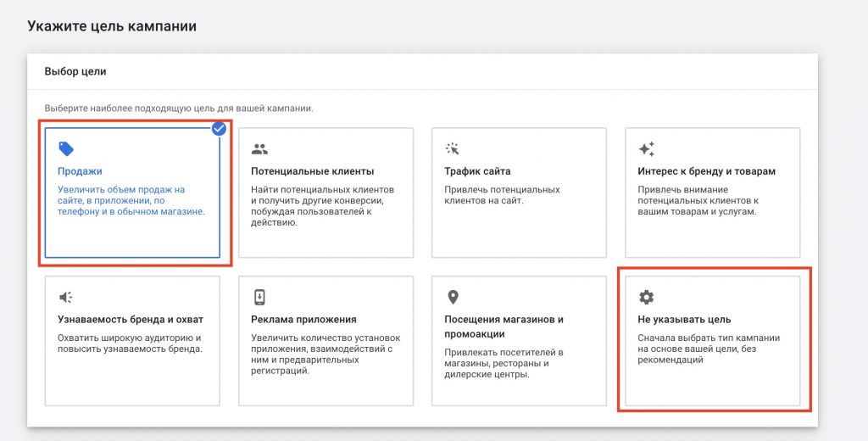This screenshot has width=868, height=441.
Task: Select the Реклама приложения goal title
Action: (x=303, y=320)
